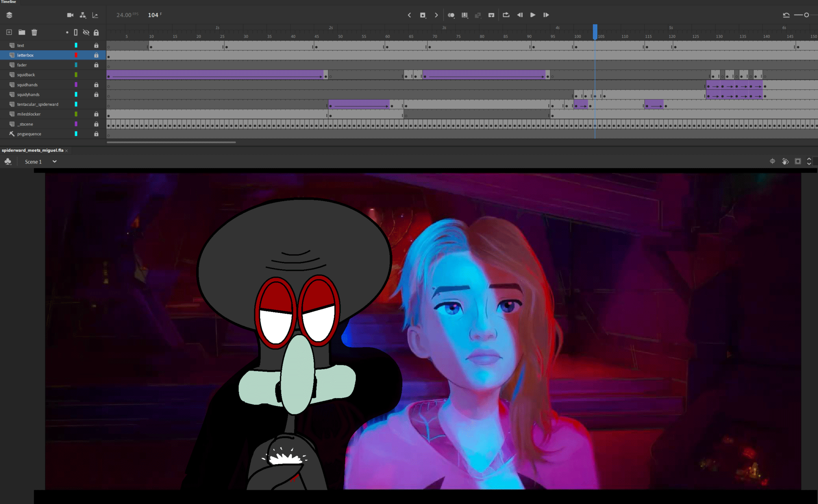The width and height of the screenshot is (818, 504).
Task: Play the animation
Action: 533,15
